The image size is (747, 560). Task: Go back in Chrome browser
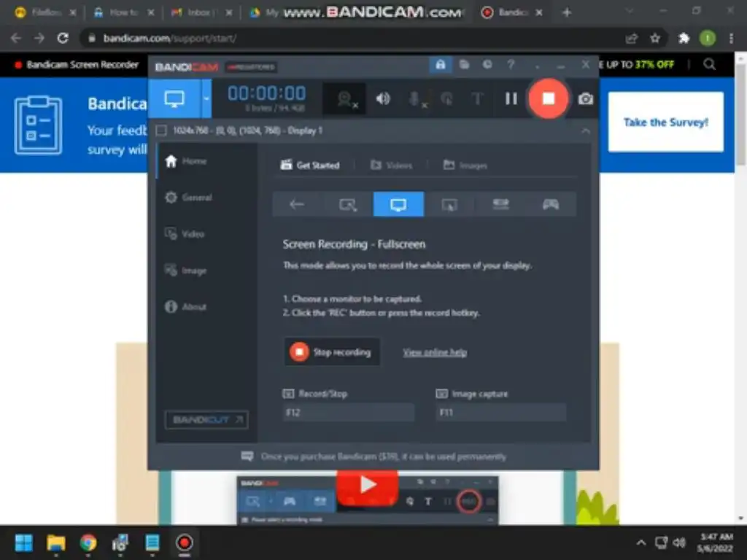tap(16, 38)
